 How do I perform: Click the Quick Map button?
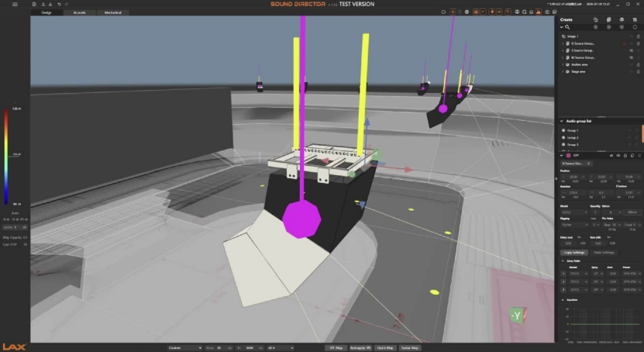385,348
